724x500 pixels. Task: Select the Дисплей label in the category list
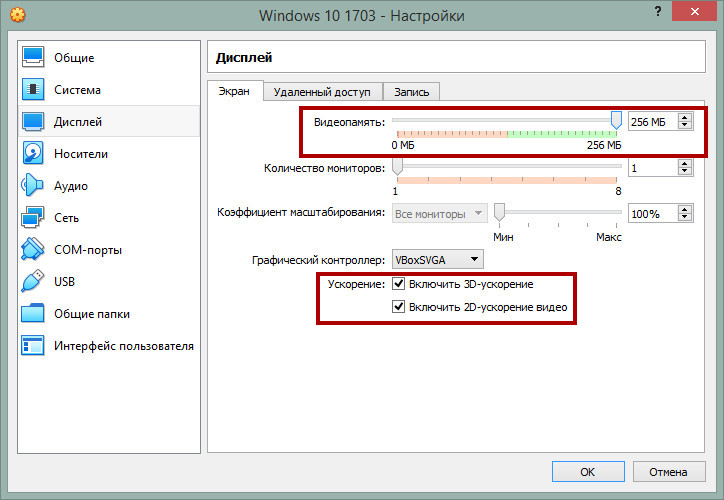[x=78, y=122]
